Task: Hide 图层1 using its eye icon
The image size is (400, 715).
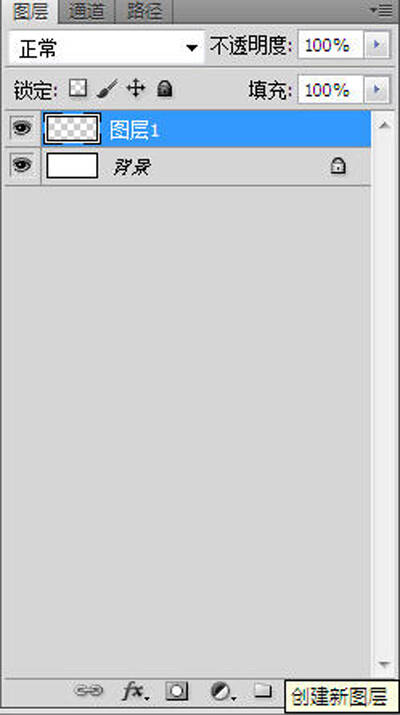Action: [x=21, y=128]
